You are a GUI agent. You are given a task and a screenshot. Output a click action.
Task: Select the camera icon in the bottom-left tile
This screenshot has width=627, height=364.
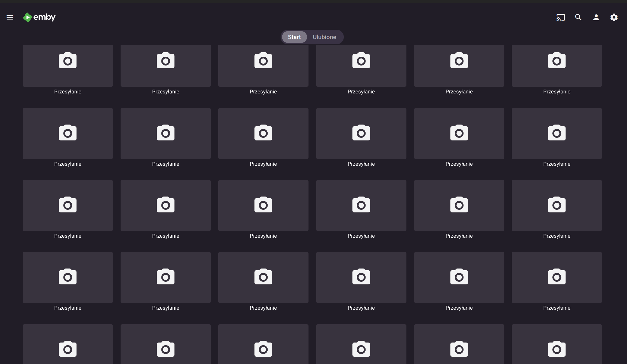67,349
